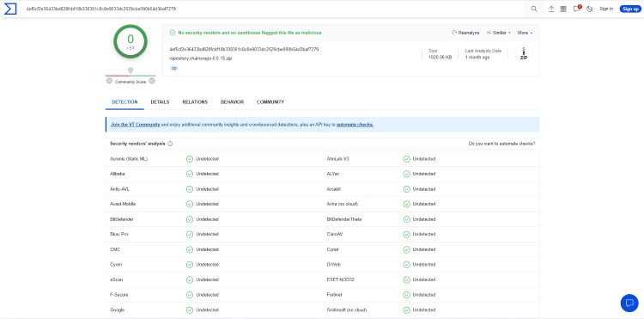The width and height of the screenshot is (644, 319).
Task: Select the Avira (no cloud) undetected check icon
Action: [x=407, y=205]
